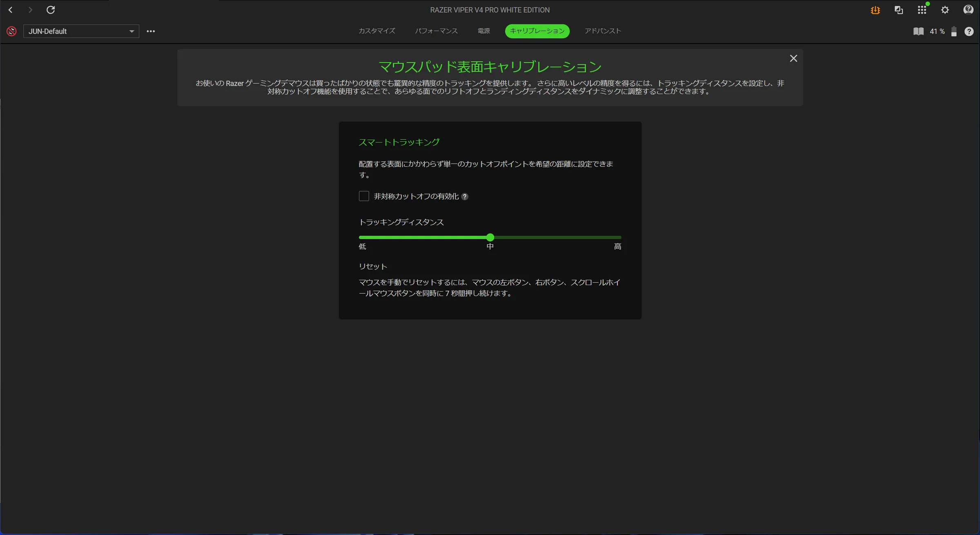Click the tracking distance slider handle
980x535 pixels.
click(490, 237)
